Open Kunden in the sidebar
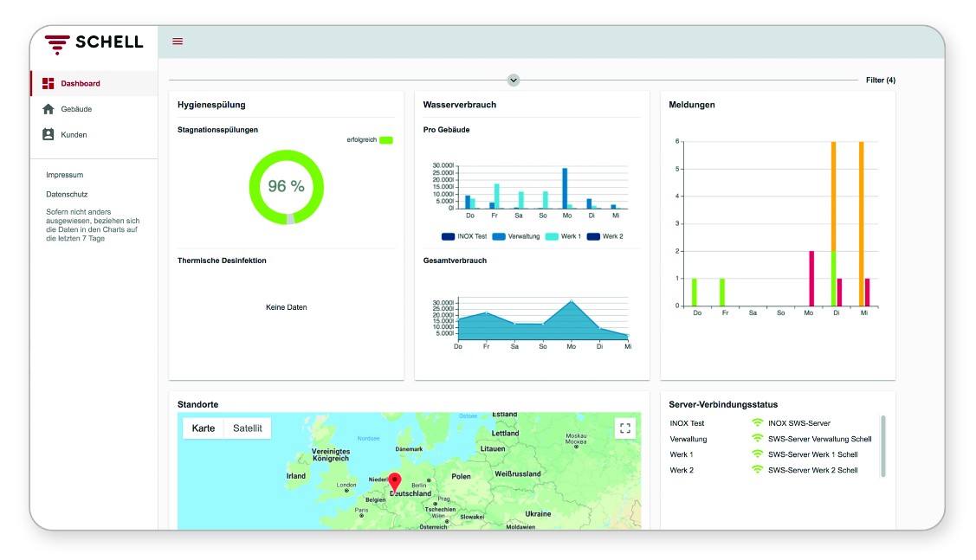The height and width of the screenshot is (560, 976). [94, 134]
